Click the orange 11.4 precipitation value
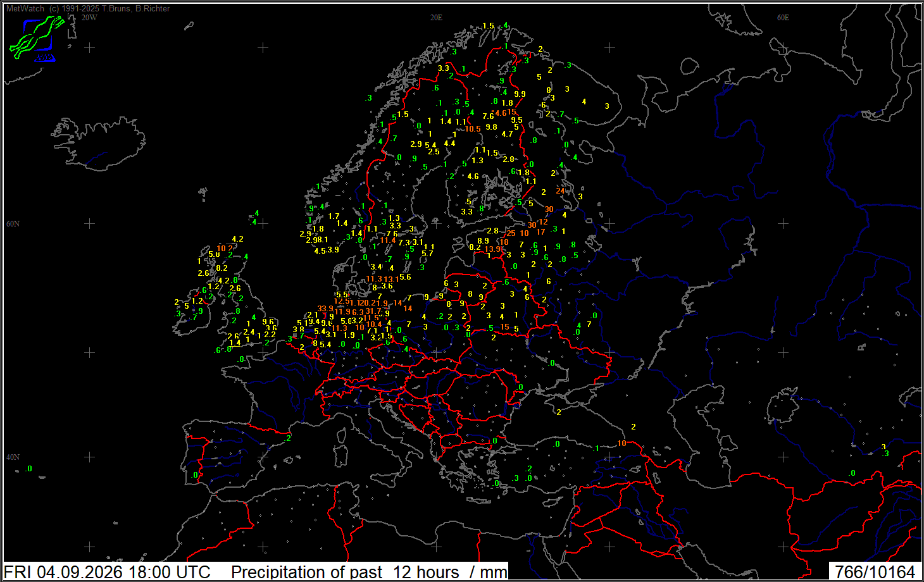This screenshot has height=582, width=924. 387,240
